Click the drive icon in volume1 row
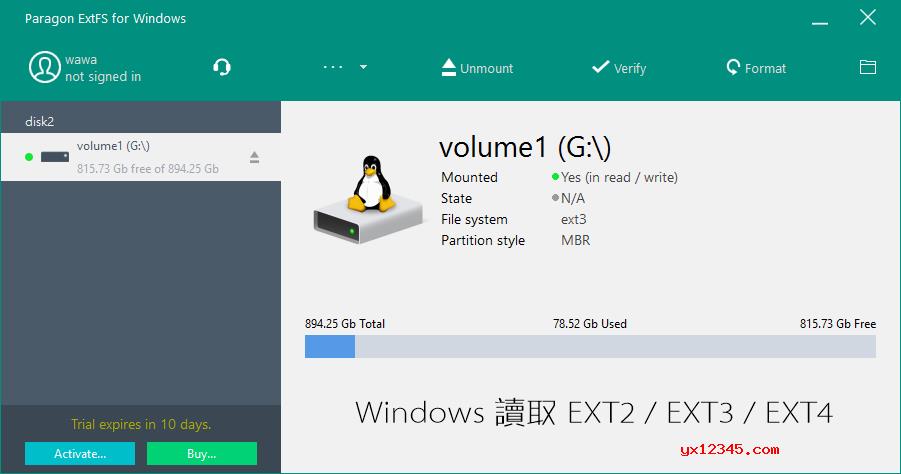901x474 pixels. [55, 157]
